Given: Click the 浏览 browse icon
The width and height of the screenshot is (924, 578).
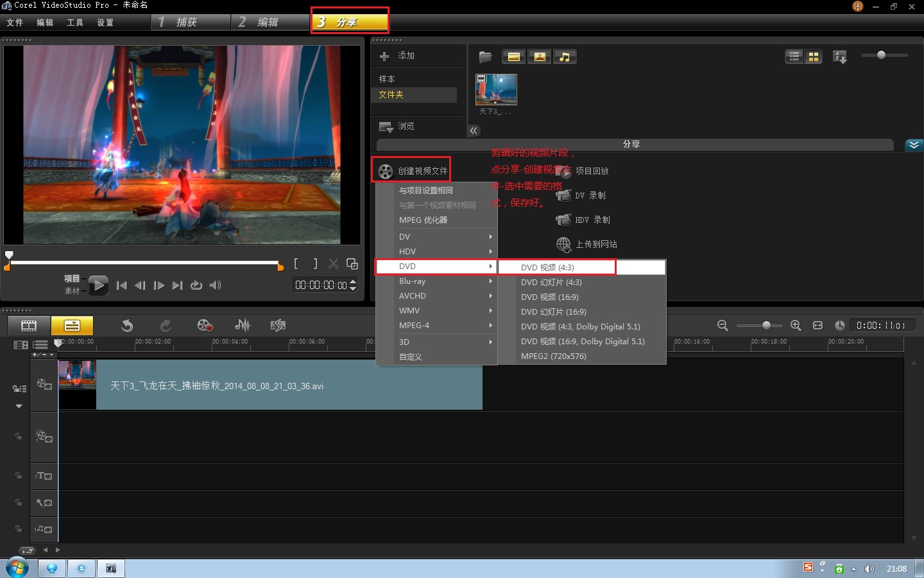Looking at the screenshot, I should click(x=386, y=127).
